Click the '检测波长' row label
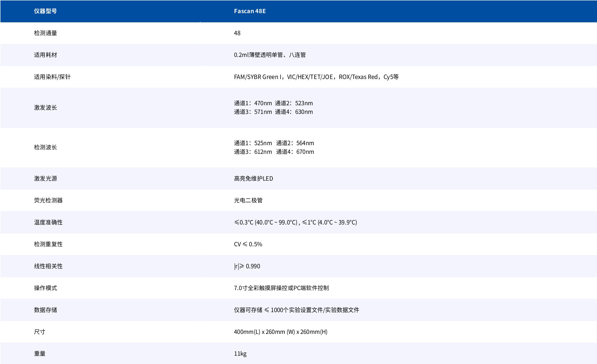This screenshot has width=597, height=364. tap(45, 147)
